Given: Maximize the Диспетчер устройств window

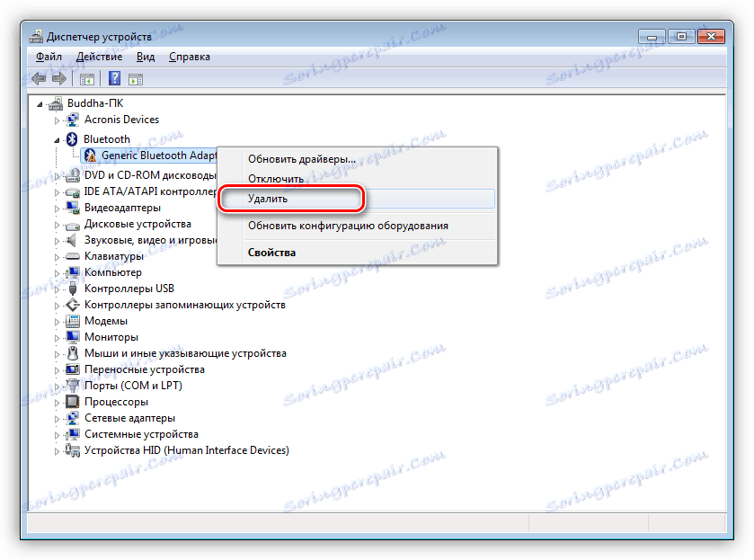Looking at the screenshot, I should click(x=681, y=37).
